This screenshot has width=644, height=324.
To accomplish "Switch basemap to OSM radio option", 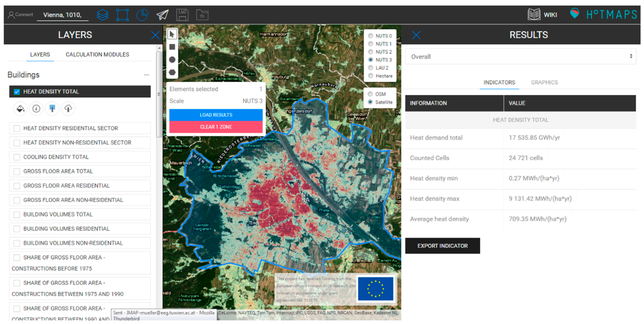I will click(x=370, y=94).
